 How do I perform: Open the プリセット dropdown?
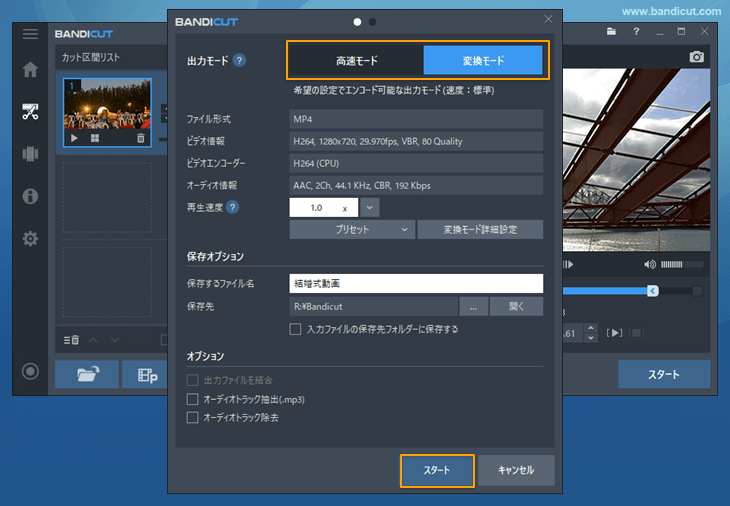[352, 229]
